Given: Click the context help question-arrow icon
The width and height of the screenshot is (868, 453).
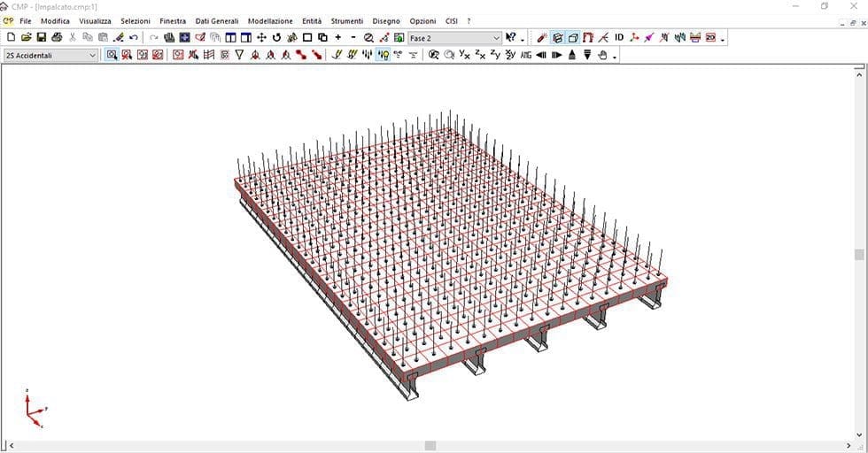Looking at the screenshot, I should (511, 38).
